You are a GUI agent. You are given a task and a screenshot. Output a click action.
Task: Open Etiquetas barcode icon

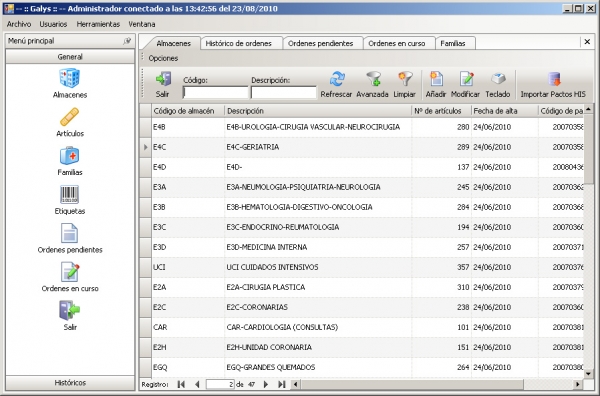tap(70, 199)
